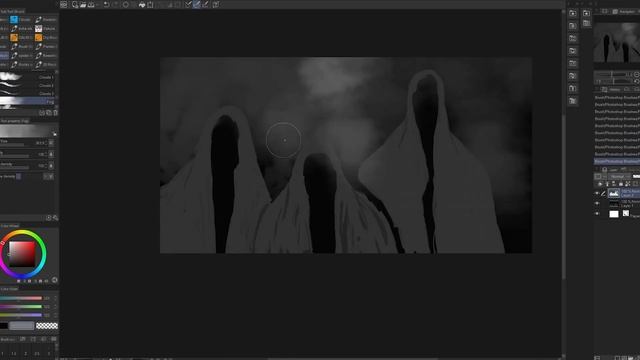This screenshot has width=640, height=360.
Task: Click the top icon in the right-hand icon column
Action: click(573, 13)
